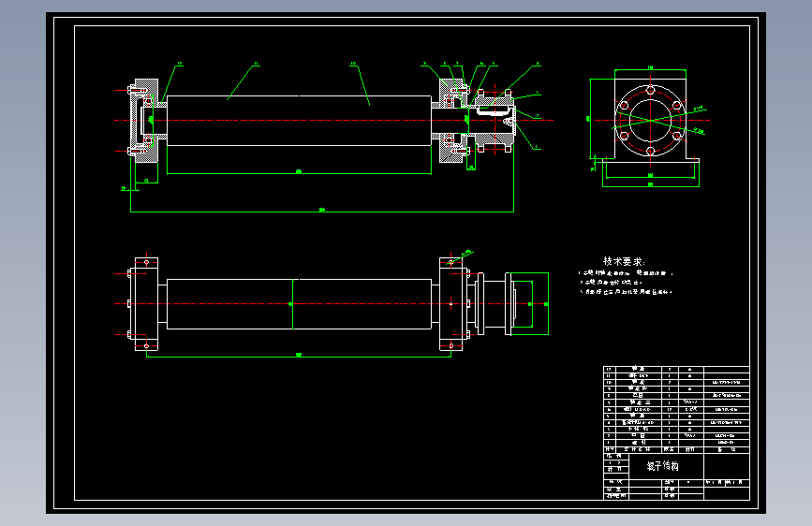The width and height of the screenshot is (812, 526).
Task: Click part callout 11 above the roller section view
Action: 256,64
